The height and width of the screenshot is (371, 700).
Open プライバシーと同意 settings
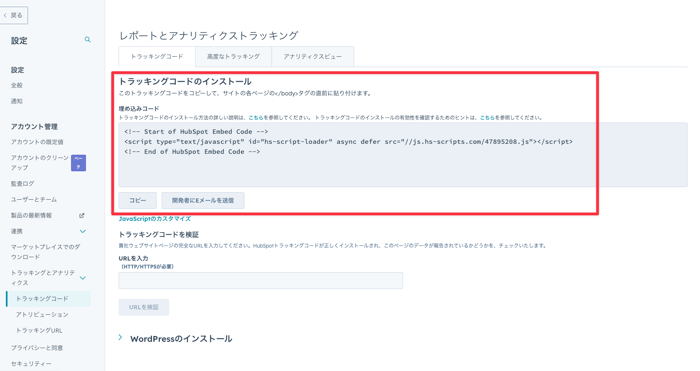click(x=37, y=348)
